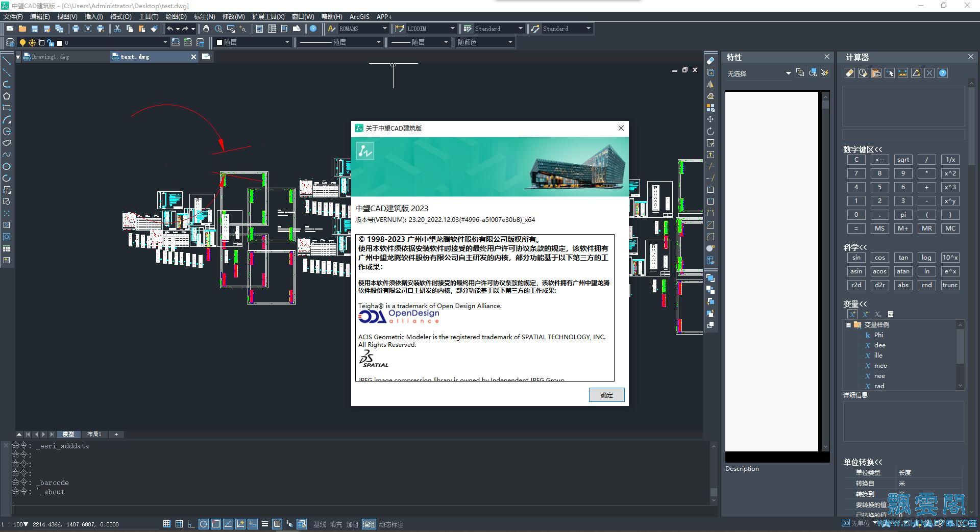Click the Quick Select icon in 特性 panel

click(x=824, y=73)
